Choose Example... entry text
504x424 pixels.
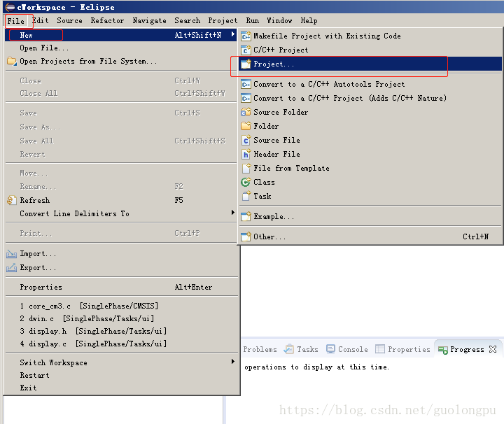coord(274,216)
